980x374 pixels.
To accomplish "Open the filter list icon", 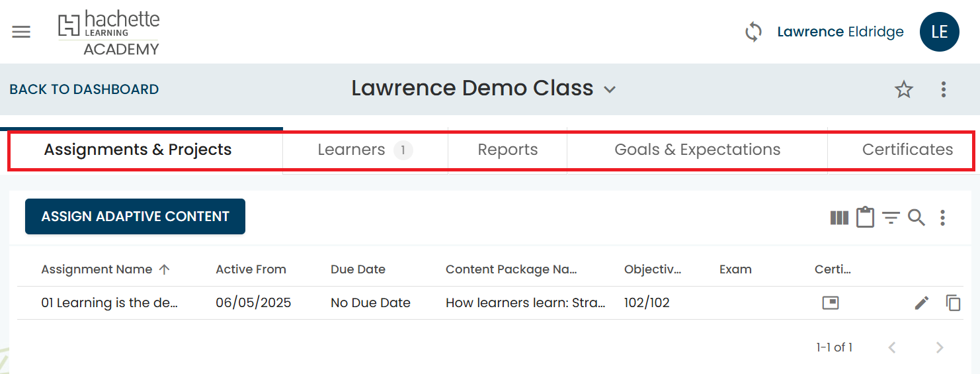I will tap(891, 218).
